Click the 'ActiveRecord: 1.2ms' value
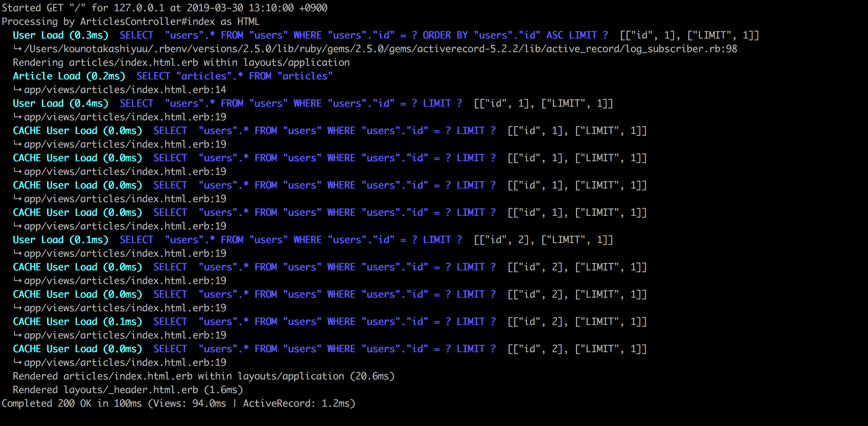The image size is (868, 426). 296,404
